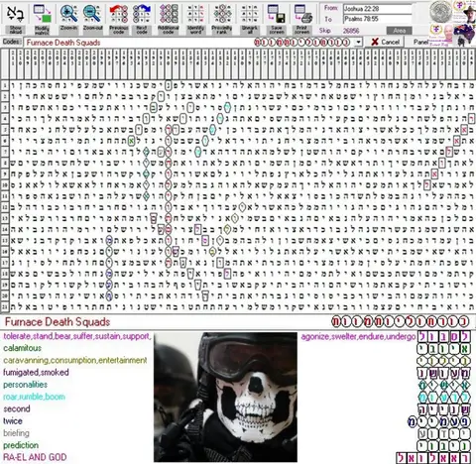This screenshot has width=476, height=464.
Task: Click the Skip value 26856
Action: pyautogui.click(x=351, y=31)
